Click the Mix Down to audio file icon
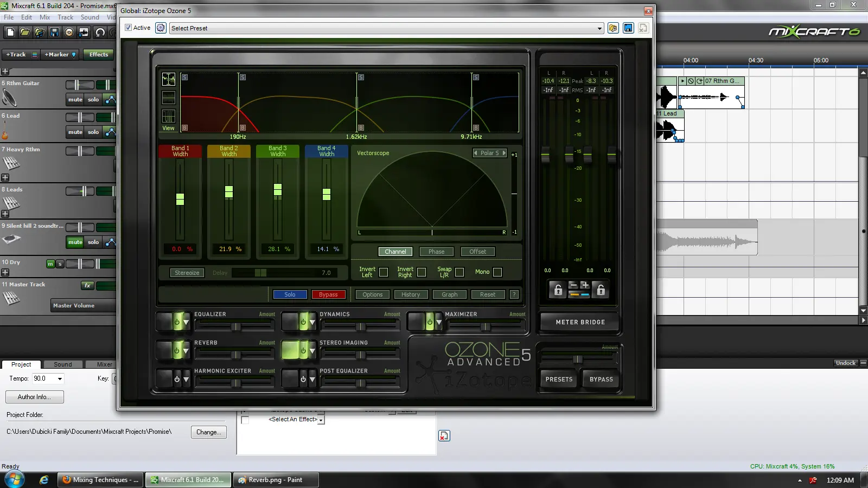The height and width of the screenshot is (488, 868). click(x=84, y=33)
